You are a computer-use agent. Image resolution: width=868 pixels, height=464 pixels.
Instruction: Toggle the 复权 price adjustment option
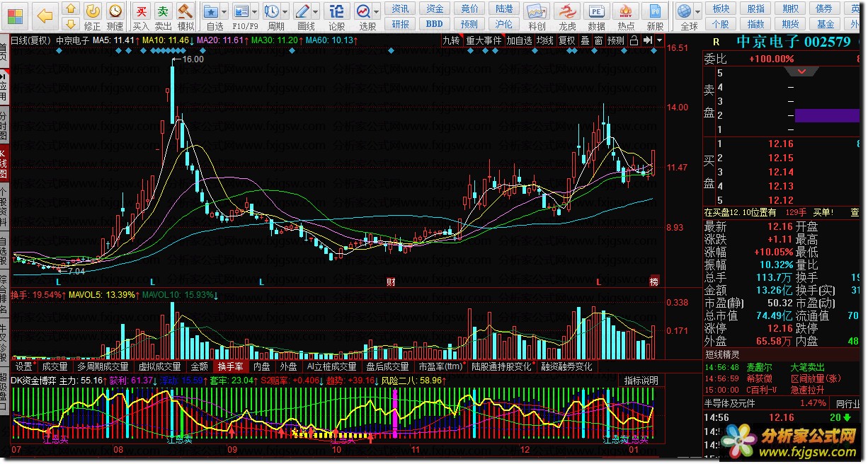point(567,40)
